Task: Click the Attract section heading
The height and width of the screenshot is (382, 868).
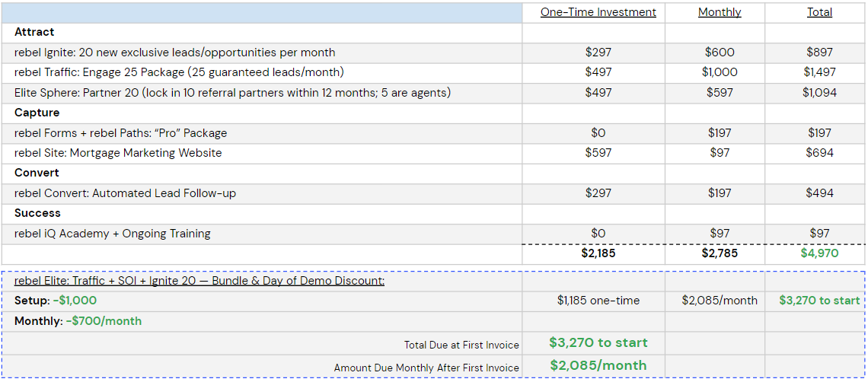Action: tap(34, 32)
